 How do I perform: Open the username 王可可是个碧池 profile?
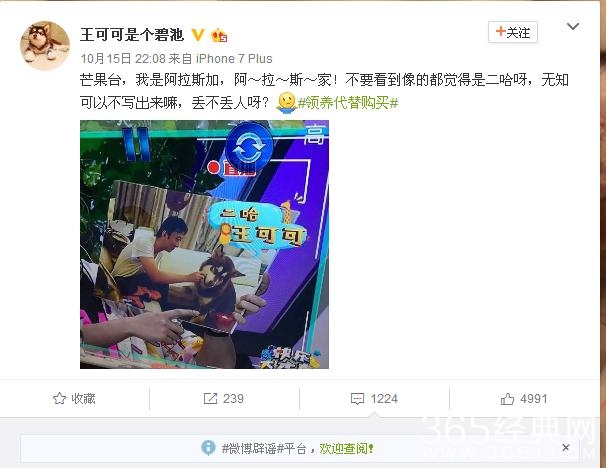pos(132,35)
